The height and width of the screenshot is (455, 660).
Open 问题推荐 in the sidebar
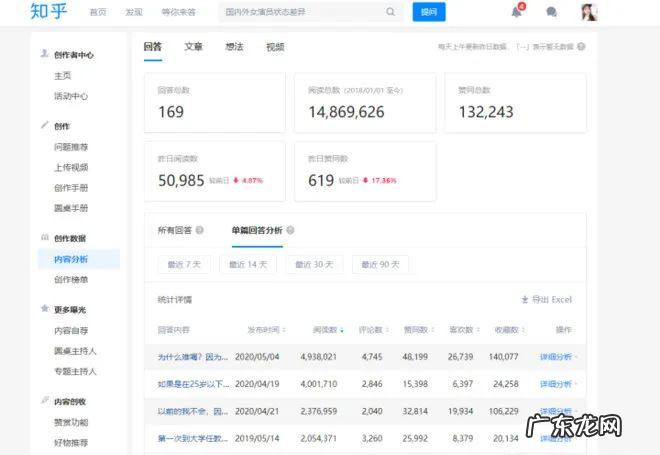pos(71,147)
